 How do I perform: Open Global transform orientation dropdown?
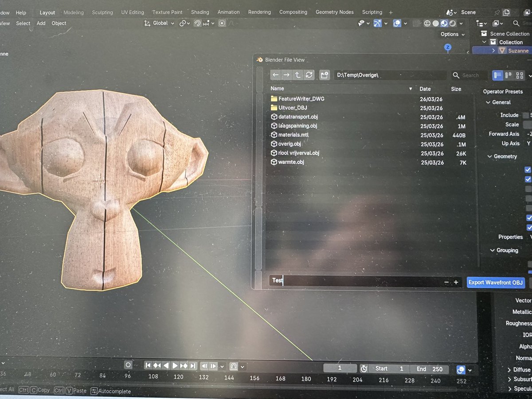click(160, 23)
